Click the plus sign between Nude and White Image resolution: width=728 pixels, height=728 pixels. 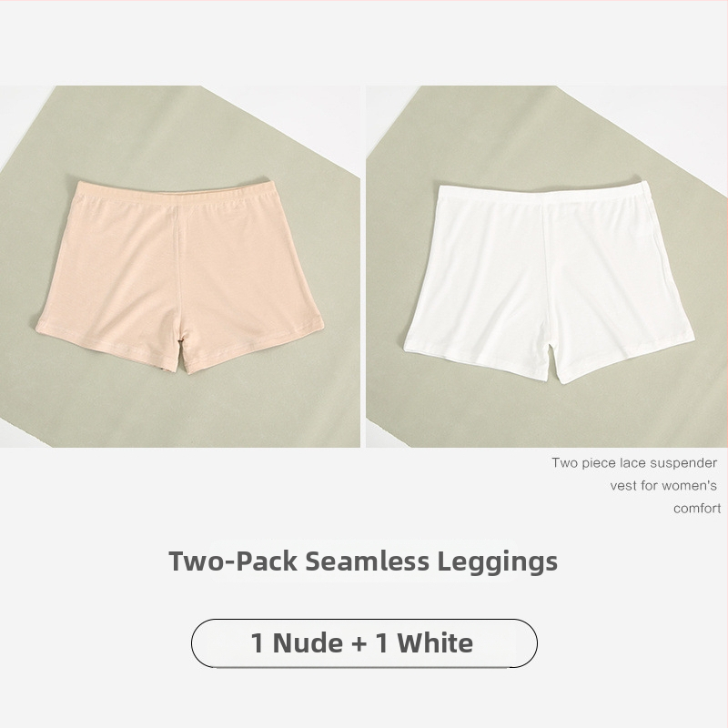point(359,644)
